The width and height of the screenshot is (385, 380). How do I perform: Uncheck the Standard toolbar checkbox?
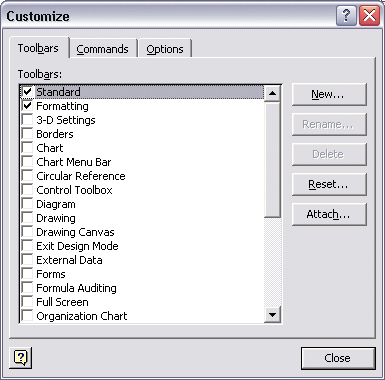(x=27, y=92)
